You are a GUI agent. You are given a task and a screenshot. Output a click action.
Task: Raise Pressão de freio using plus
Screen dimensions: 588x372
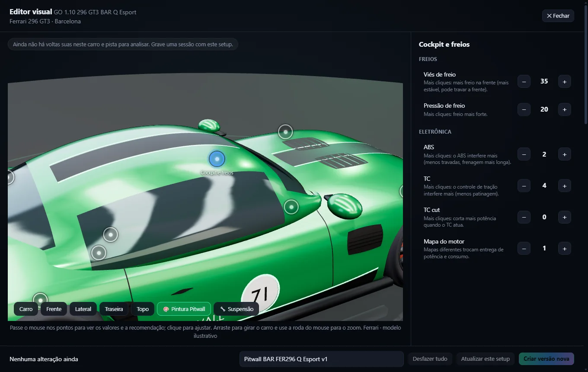tap(565, 109)
